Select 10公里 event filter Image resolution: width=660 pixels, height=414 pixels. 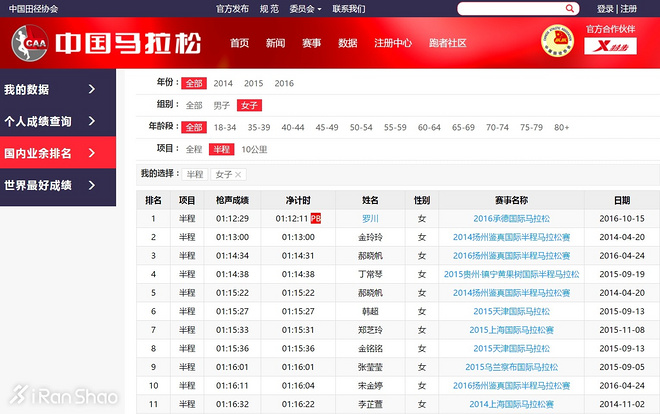coord(254,149)
